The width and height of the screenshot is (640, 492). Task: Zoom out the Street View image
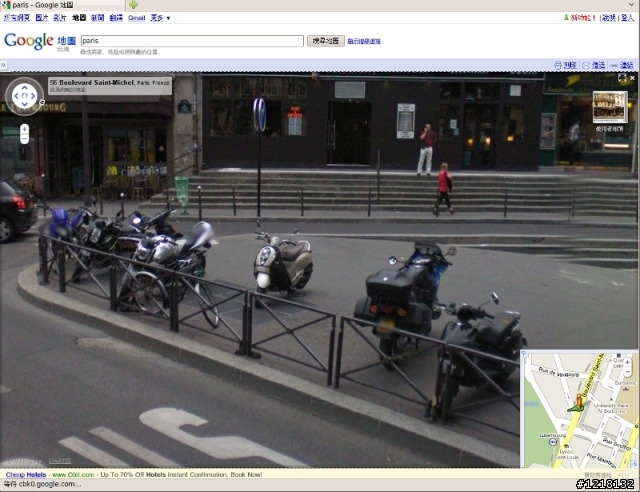click(24, 139)
